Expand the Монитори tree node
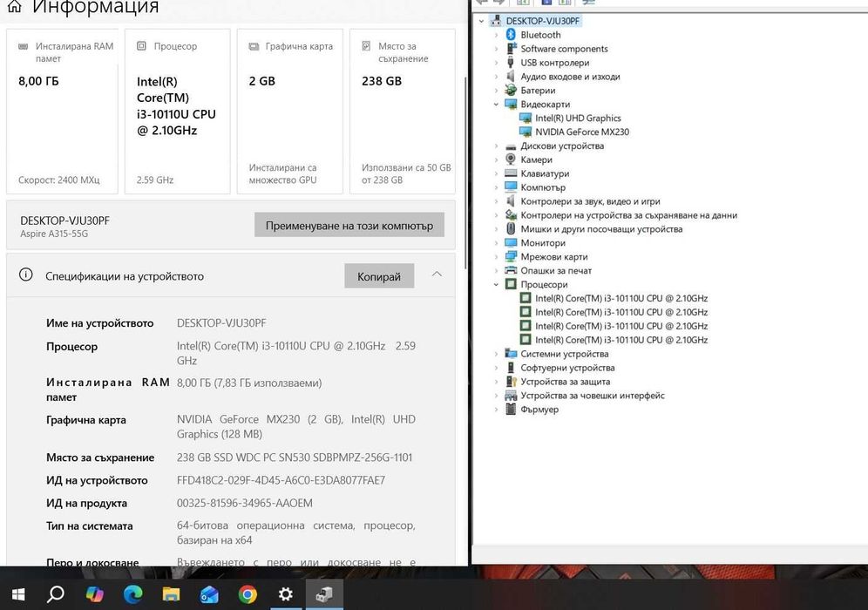This screenshot has width=868, height=610. click(496, 243)
